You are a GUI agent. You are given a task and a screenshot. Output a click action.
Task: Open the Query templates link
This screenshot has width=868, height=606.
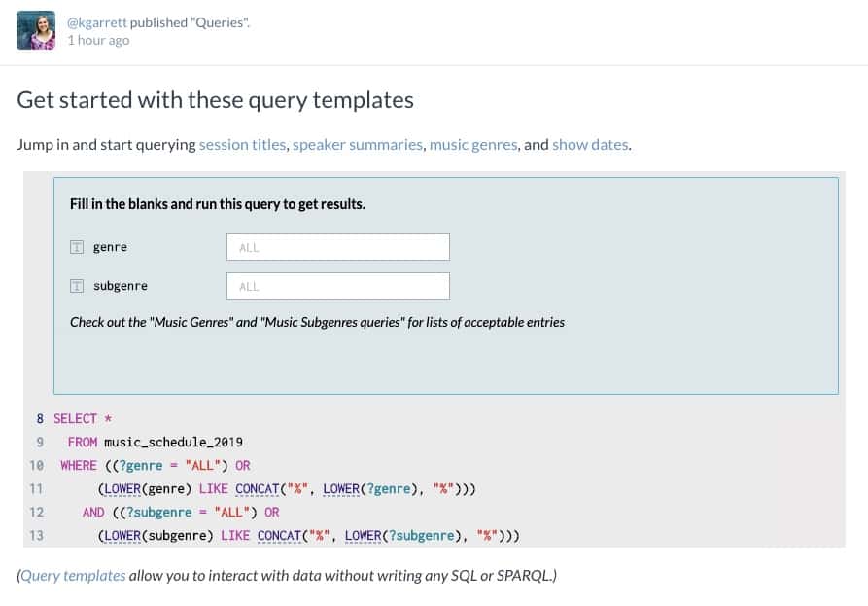click(x=73, y=576)
